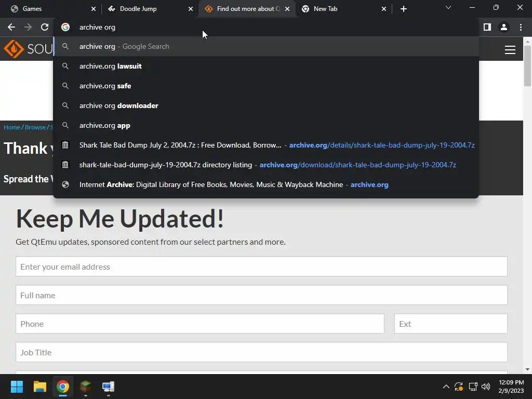This screenshot has height=399, width=532.
Task: Open Chrome's three-dot menu
Action: tap(521, 27)
